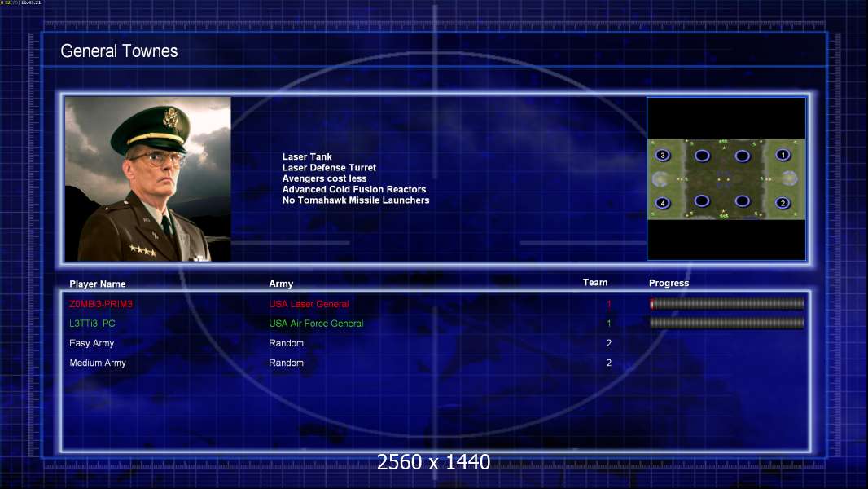Click the "Army" column header
Viewport: 868px width, 489px height.
(281, 284)
